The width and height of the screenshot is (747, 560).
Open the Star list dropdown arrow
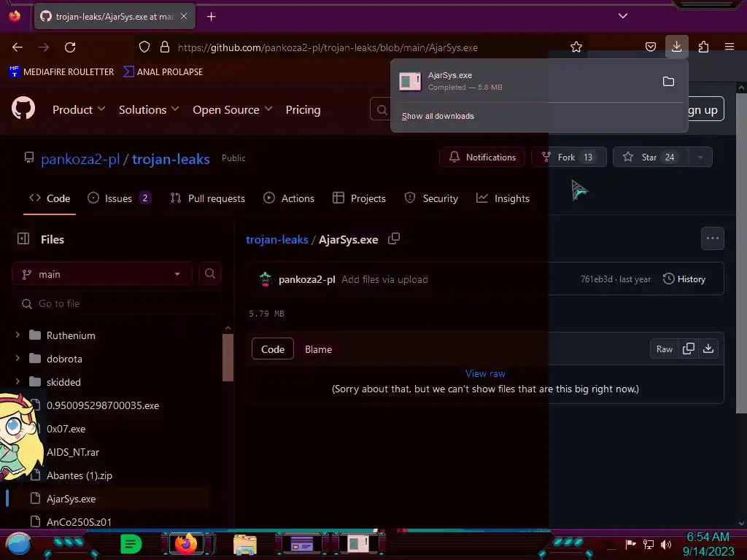point(700,157)
